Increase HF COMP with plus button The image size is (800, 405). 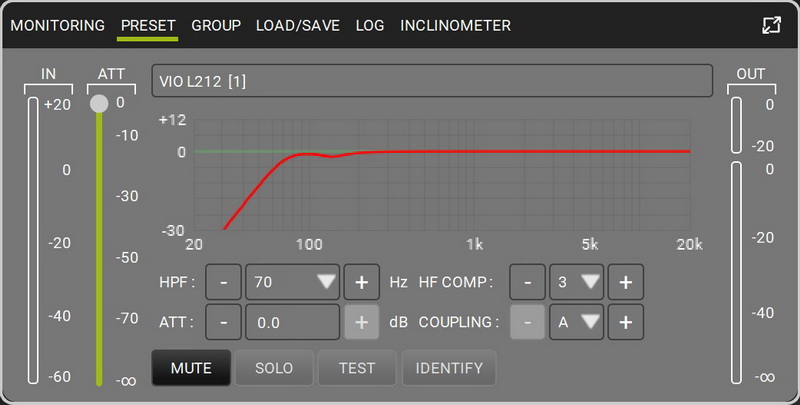tap(626, 282)
